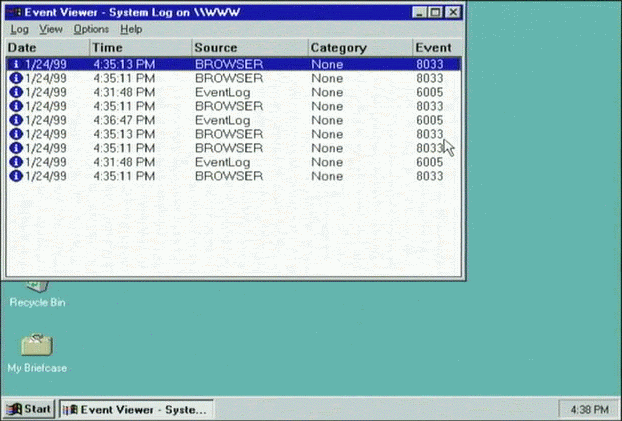The image size is (622, 421).
Task: Open the View menu
Action: (51, 29)
